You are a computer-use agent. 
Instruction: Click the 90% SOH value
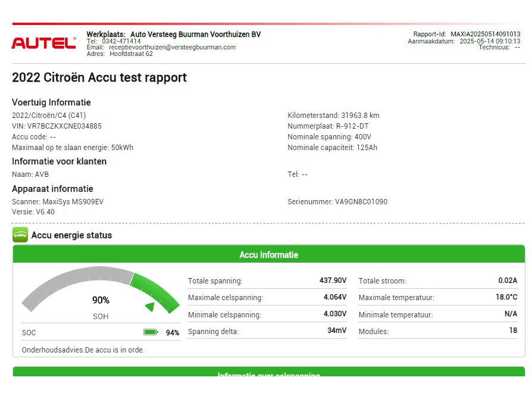(x=101, y=300)
